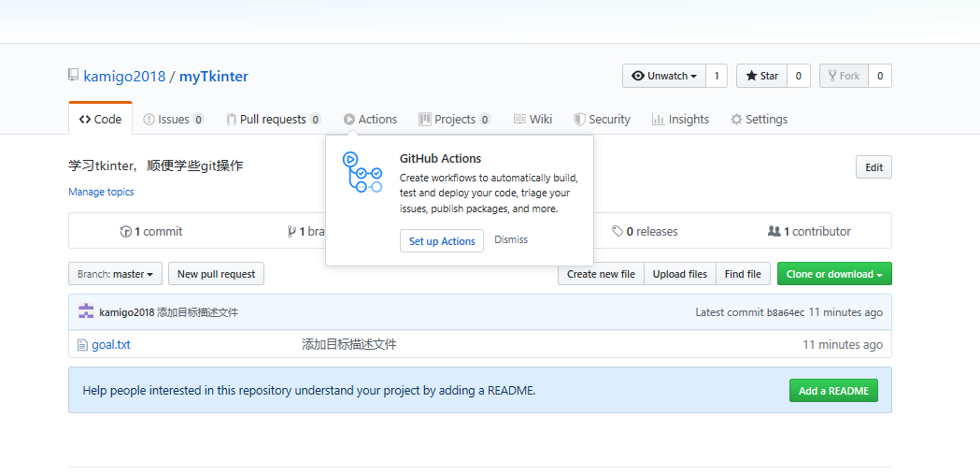Click the 11 minutes ago text in goal.txt row
This screenshot has width=980, height=475.
point(843,344)
